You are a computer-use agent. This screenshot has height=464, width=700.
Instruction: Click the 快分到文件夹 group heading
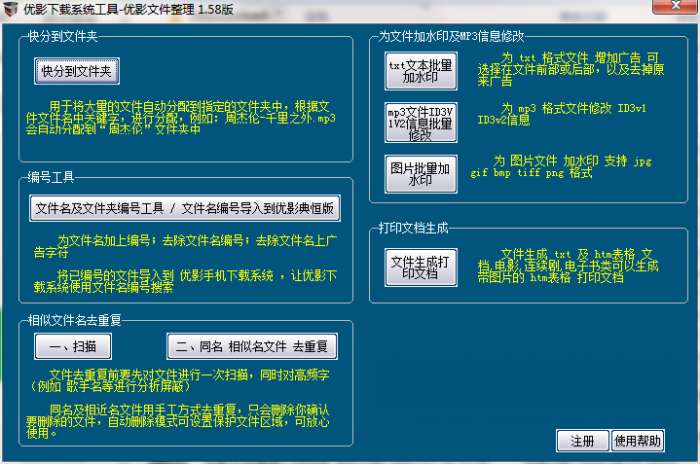pos(62,37)
